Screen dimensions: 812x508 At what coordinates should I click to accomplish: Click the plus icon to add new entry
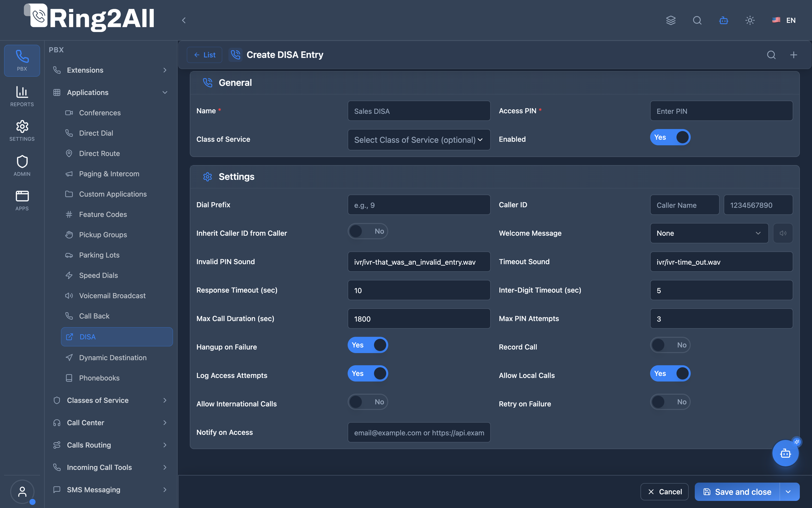tap(793, 55)
